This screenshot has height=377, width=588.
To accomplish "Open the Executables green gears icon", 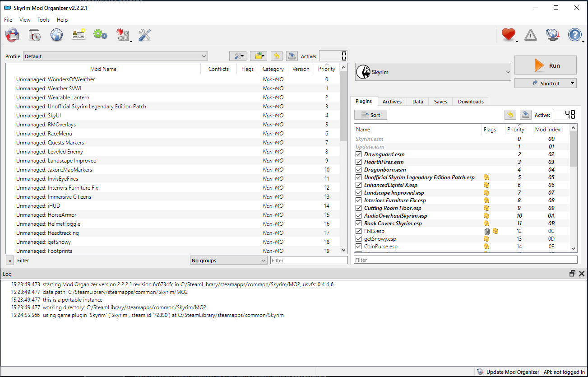I will tap(100, 35).
